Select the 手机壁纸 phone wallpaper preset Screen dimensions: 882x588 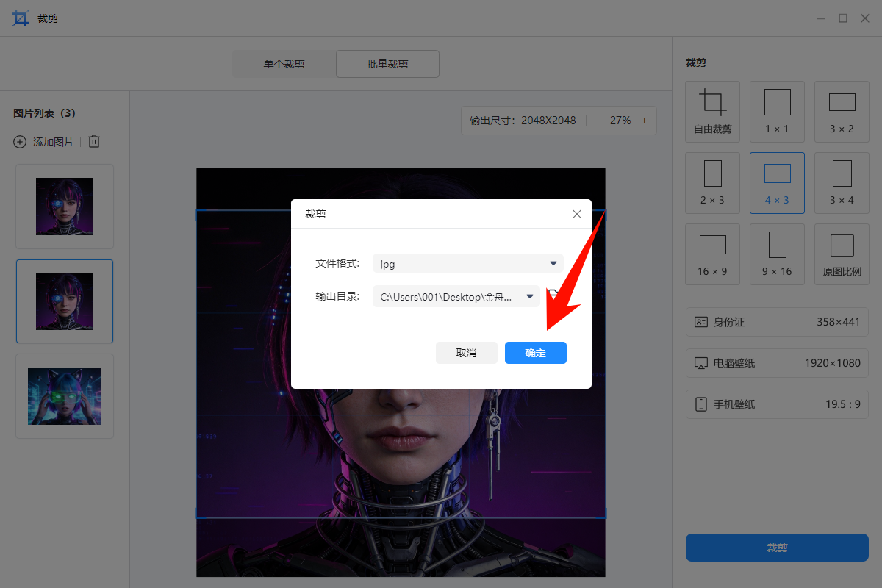pos(777,404)
